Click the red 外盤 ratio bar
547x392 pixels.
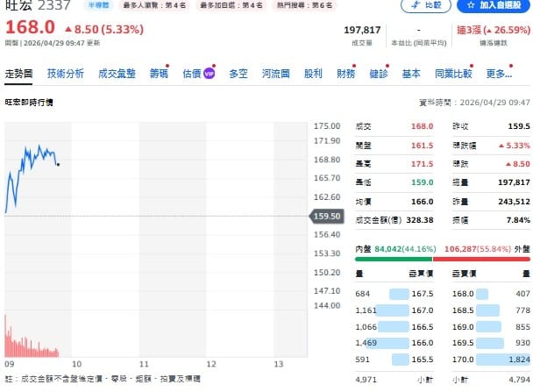[487, 259]
